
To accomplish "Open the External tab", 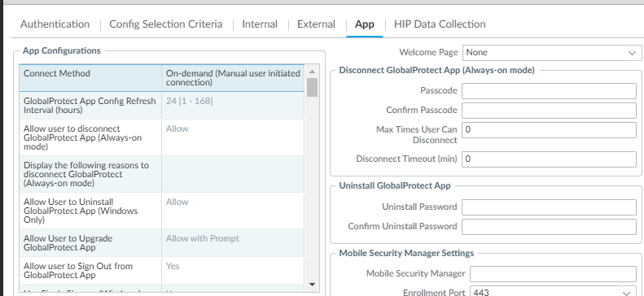I will [316, 24].
